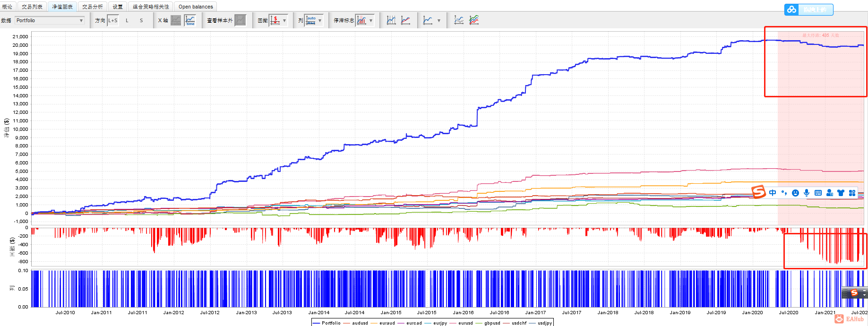Click the blue cloud upload button
Viewport: 868px width, 326px height.
pyautogui.click(x=808, y=9)
